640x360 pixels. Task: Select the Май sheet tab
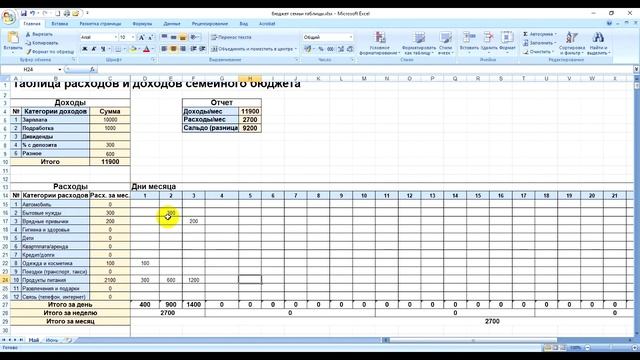click(34, 340)
